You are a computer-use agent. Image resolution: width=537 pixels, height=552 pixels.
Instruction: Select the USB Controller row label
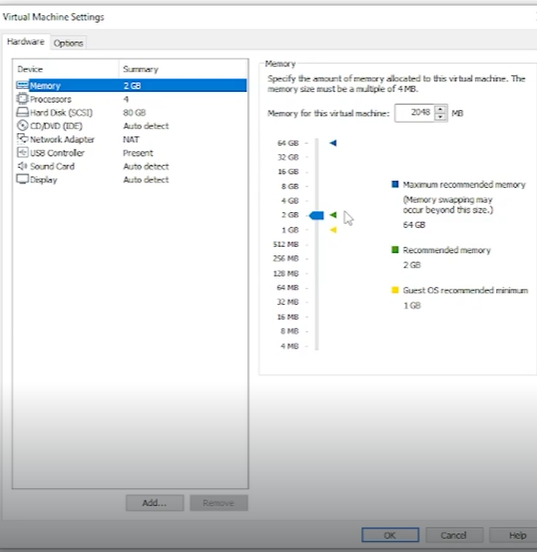tap(57, 153)
